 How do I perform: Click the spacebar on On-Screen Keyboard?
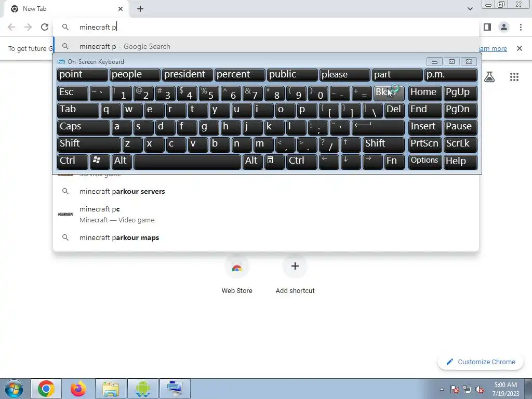pos(187,162)
